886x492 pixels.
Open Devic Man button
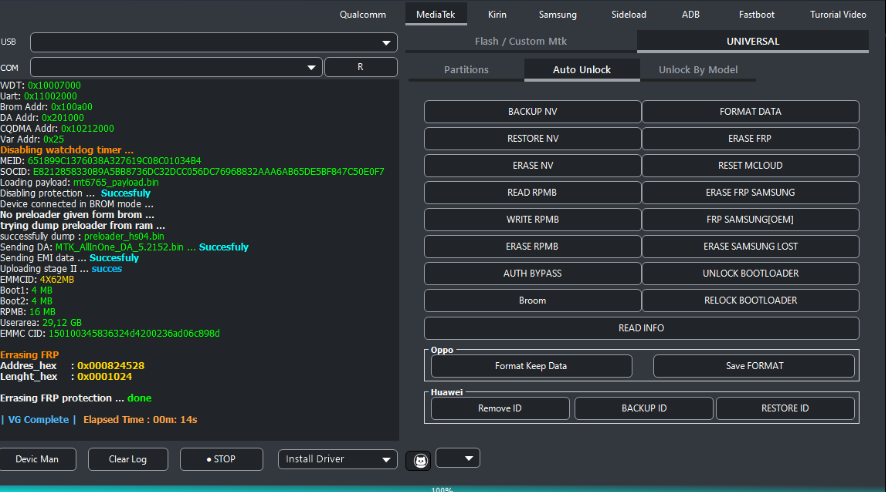click(37, 459)
